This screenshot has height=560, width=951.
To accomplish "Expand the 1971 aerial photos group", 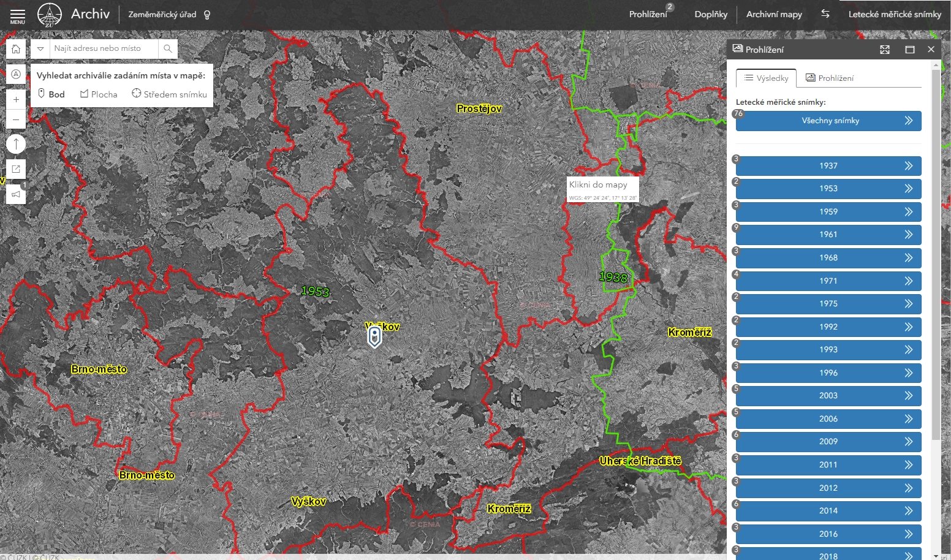I will point(828,281).
